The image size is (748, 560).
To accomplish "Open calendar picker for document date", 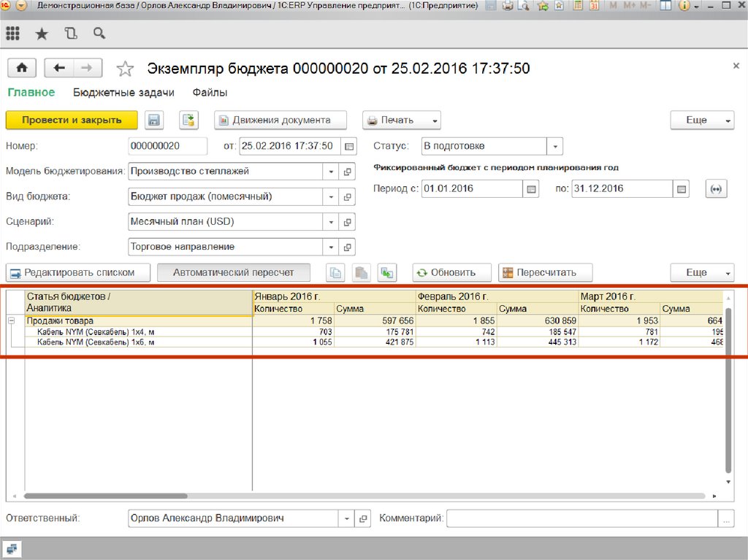I will [349, 146].
